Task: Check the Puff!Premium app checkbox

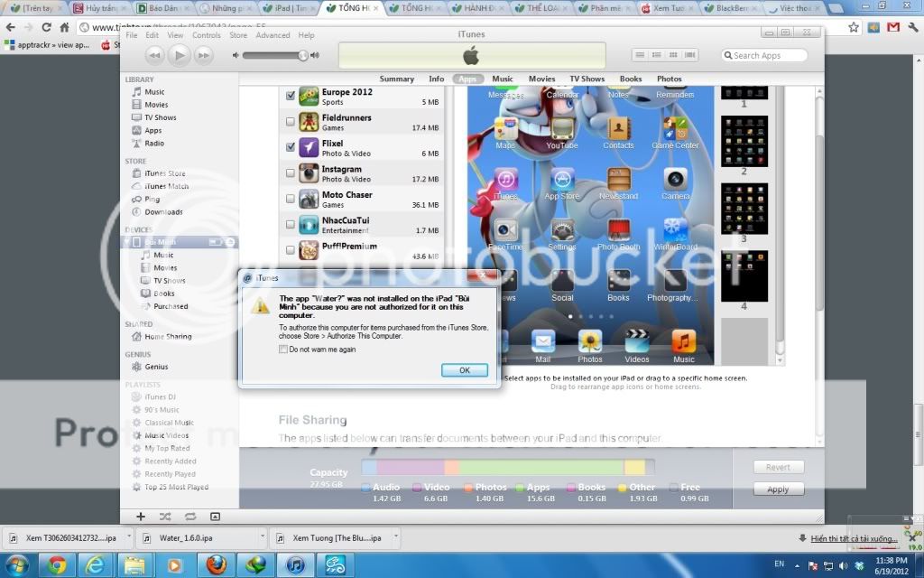Action: click(290, 250)
